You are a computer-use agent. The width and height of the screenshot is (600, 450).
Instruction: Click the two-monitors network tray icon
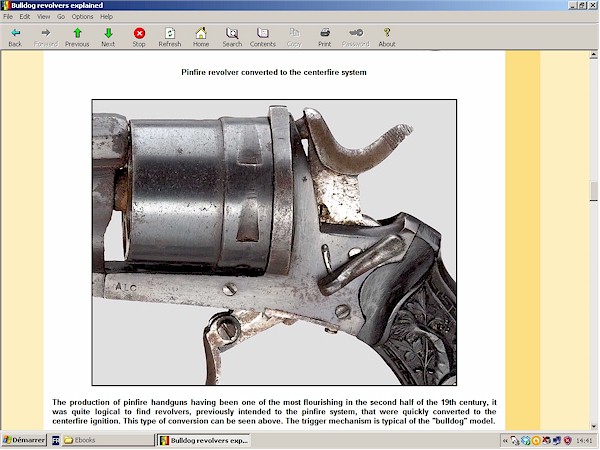tap(556, 441)
